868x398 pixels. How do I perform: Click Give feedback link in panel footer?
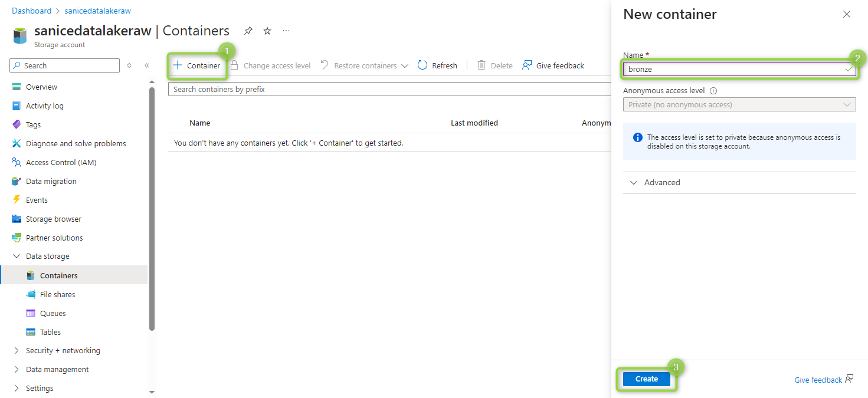pos(818,380)
